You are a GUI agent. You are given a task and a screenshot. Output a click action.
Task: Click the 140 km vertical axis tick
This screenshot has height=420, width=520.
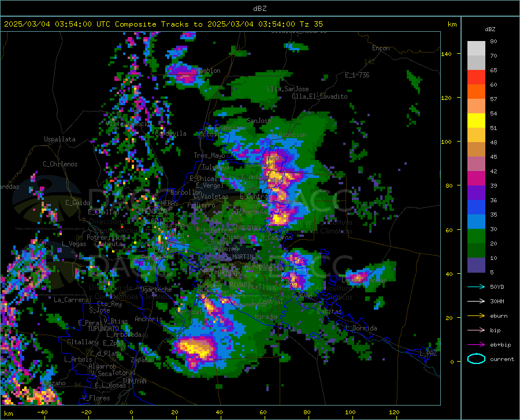(x=446, y=54)
